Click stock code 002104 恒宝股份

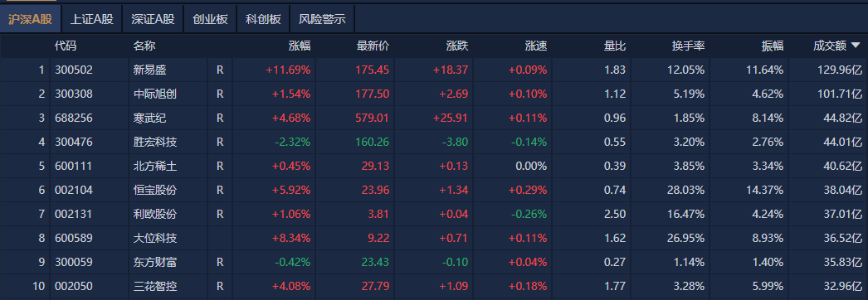(x=74, y=191)
